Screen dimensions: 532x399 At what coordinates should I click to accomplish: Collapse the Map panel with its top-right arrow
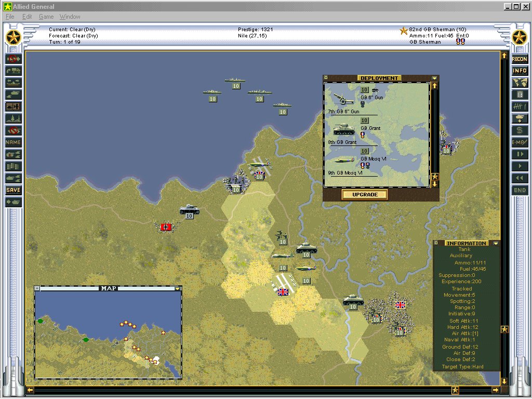point(177,288)
